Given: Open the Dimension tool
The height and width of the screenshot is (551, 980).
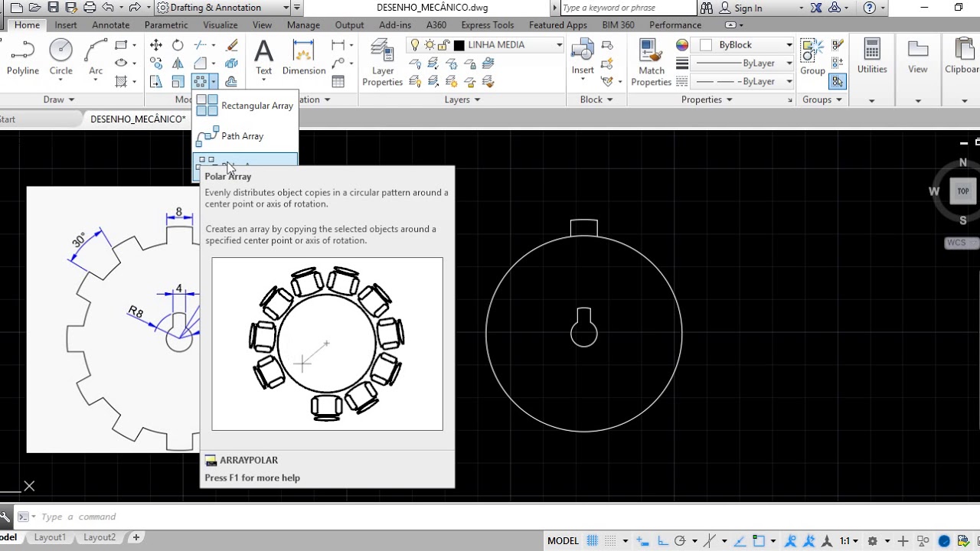Looking at the screenshot, I should point(304,58).
